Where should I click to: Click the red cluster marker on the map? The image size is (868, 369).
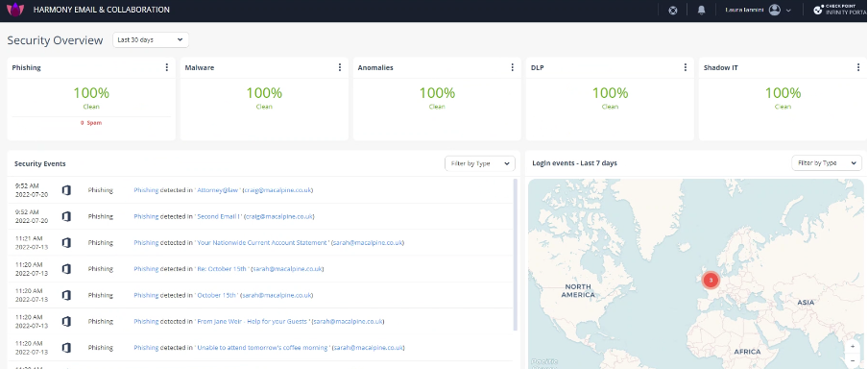pyautogui.click(x=711, y=280)
